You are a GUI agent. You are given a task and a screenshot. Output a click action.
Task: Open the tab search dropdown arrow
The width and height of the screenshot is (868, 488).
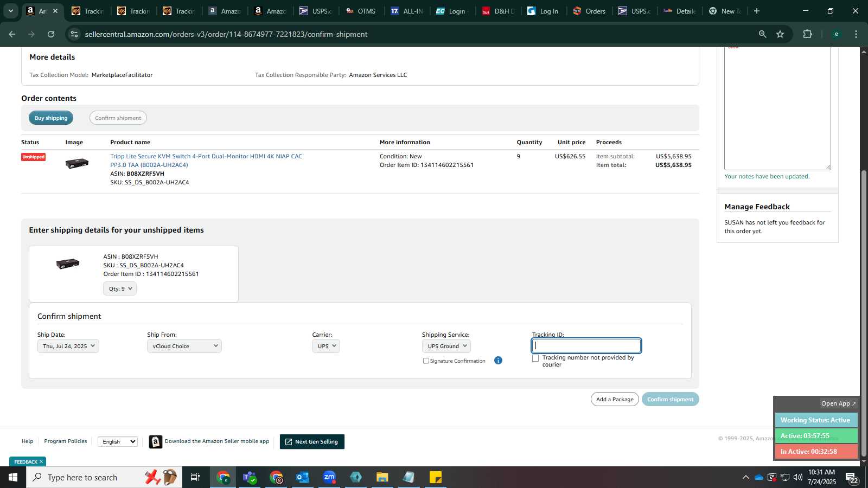tap(10, 11)
